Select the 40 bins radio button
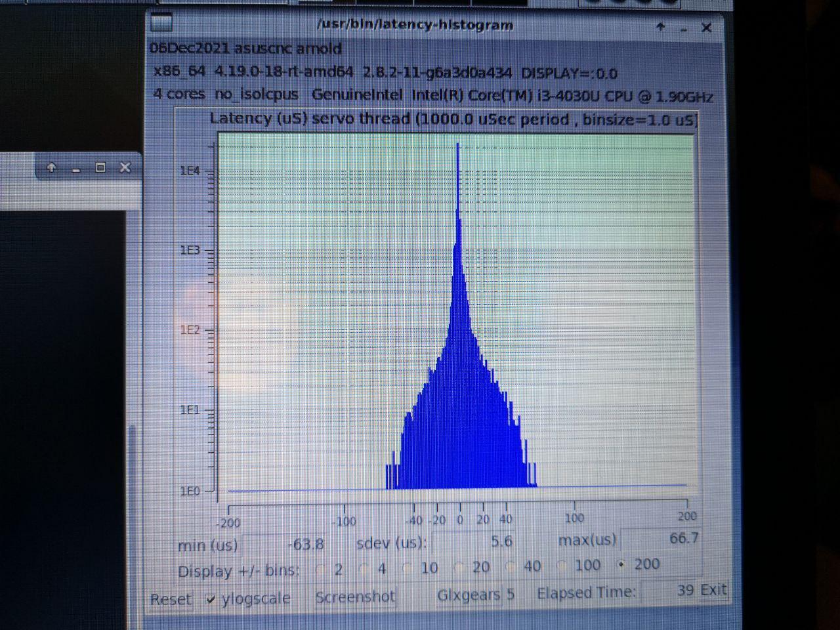The height and width of the screenshot is (630, 840). coord(511,566)
